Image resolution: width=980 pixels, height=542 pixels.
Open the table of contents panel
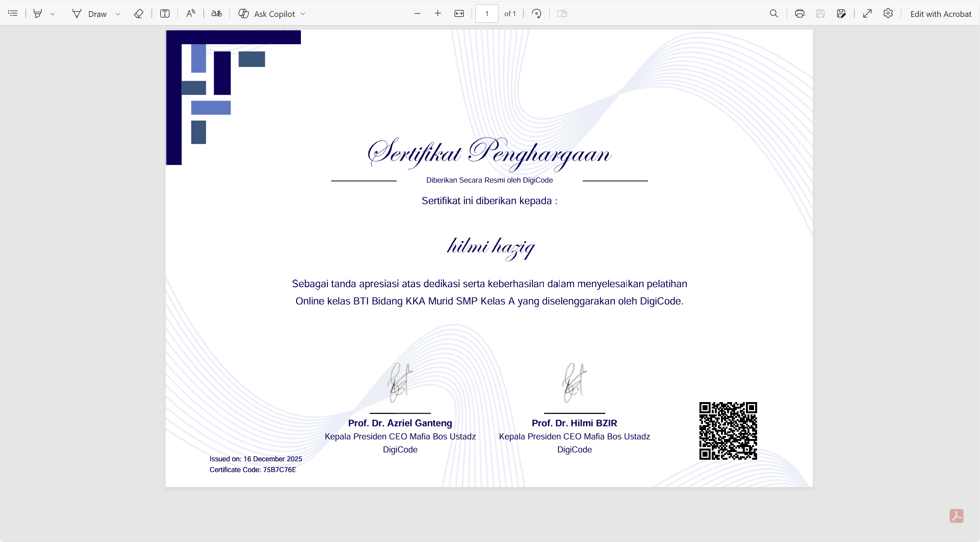click(13, 13)
